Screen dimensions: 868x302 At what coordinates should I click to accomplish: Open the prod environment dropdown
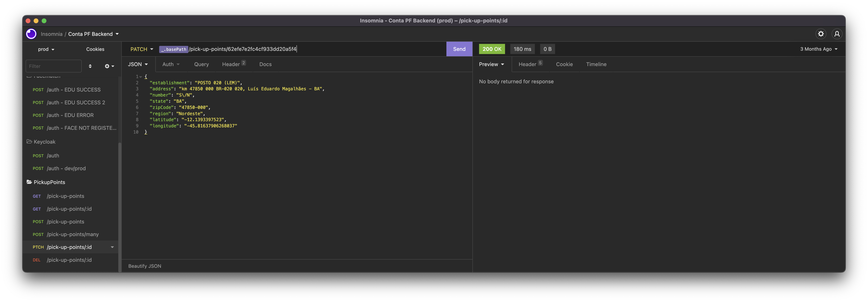pos(46,49)
